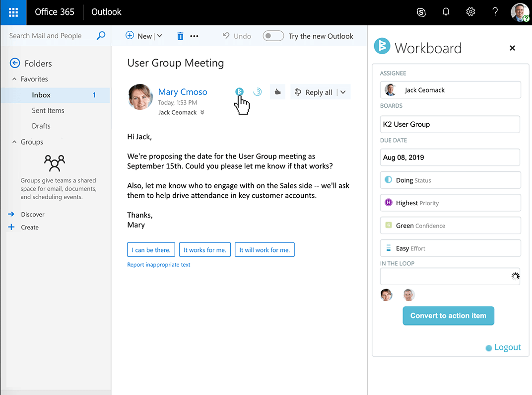Open the help question mark

coord(495,12)
